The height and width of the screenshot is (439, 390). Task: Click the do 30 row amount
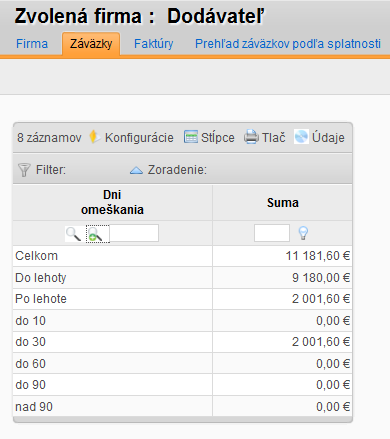pyautogui.click(x=321, y=342)
